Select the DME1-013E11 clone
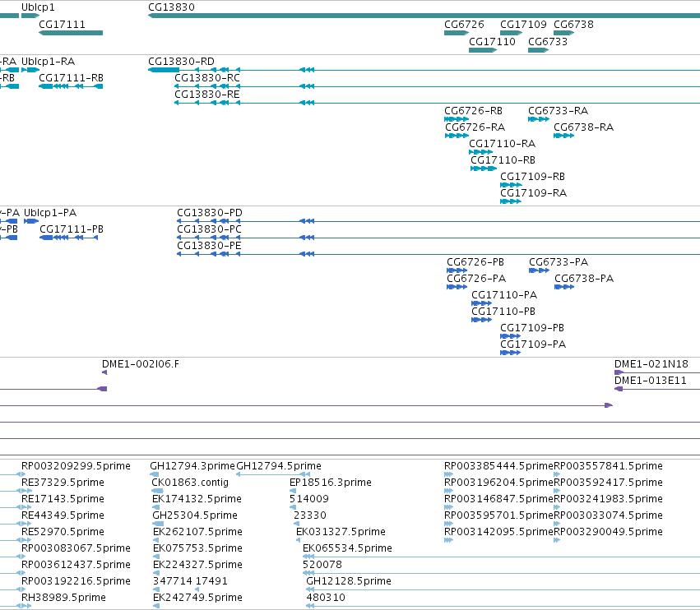 tap(657, 389)
